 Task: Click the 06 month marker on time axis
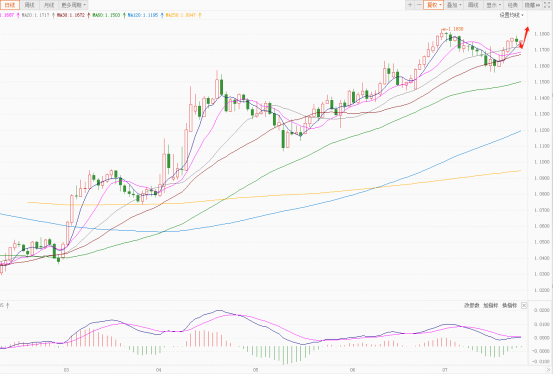coord(352,370)
